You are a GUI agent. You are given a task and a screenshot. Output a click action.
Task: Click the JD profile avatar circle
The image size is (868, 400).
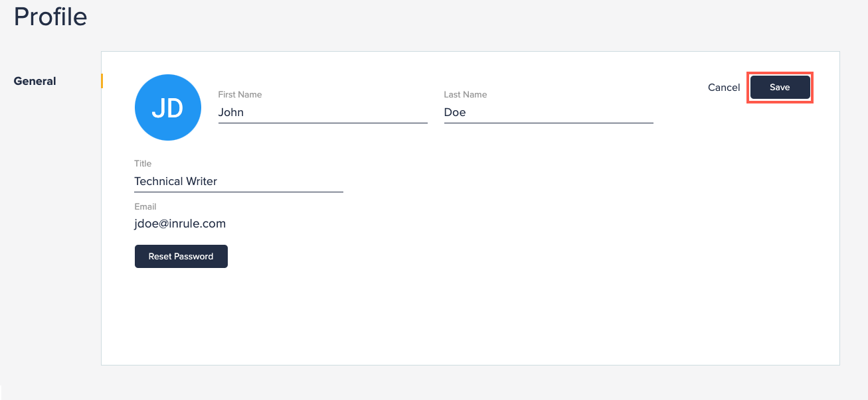[168, 107]
